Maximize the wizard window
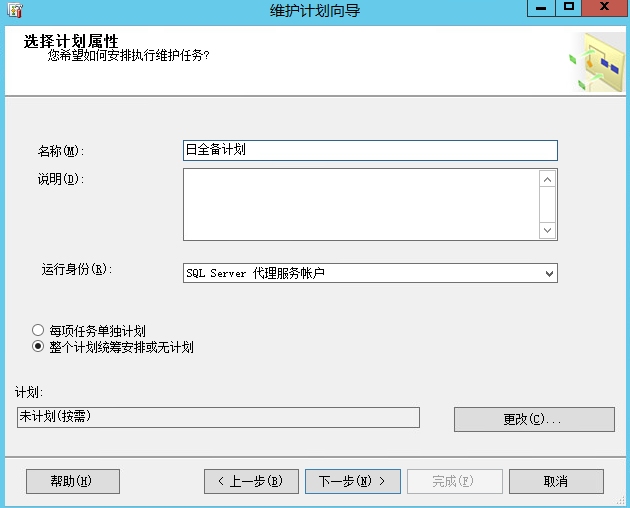The image size is (630, 508). (x=568, y=8)
